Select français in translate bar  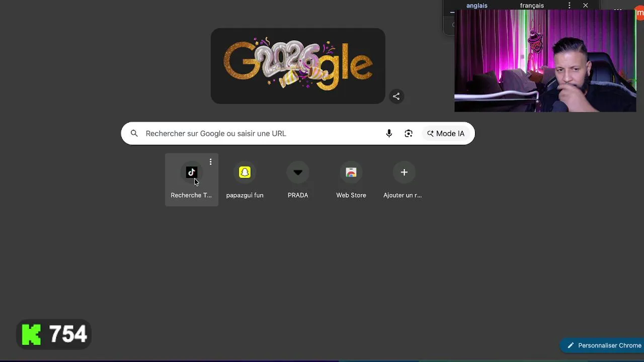click(x=532, y=6)
